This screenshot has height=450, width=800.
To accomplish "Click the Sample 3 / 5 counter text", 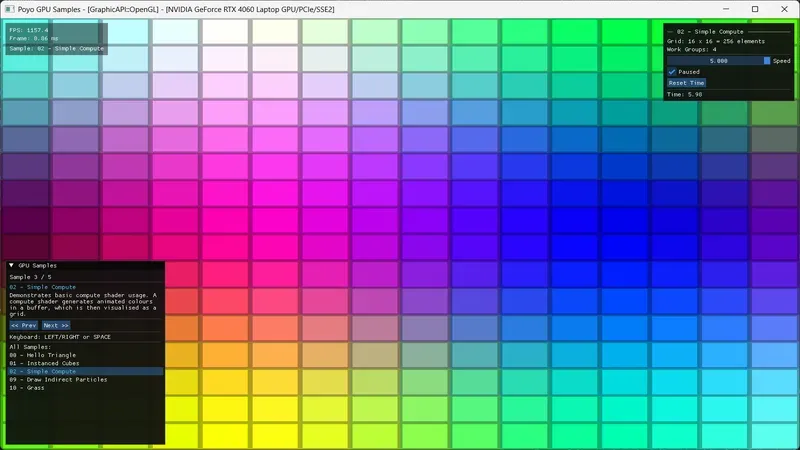I will [x=30, y=277].
